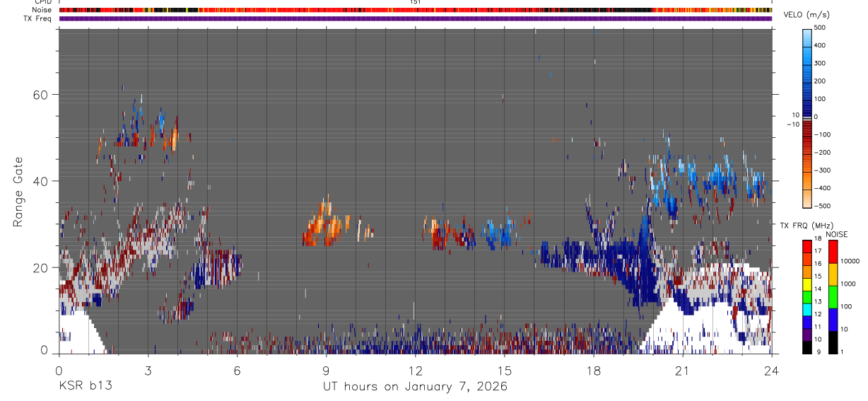Click the purple segment of TX FRQ bar
The image size is (868, 401).
click(x=807, y=335)
